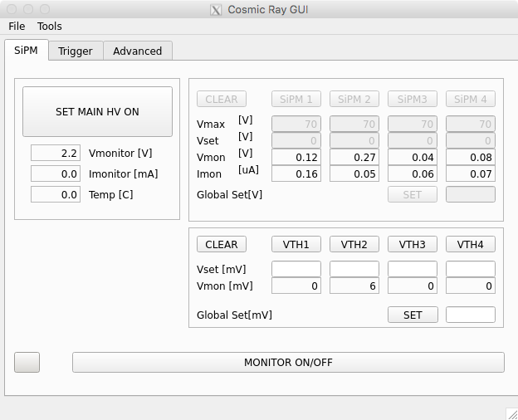Click SET MAIN HV ON button
The width and height of the screenshot is (518, 420).
point(97,112)
